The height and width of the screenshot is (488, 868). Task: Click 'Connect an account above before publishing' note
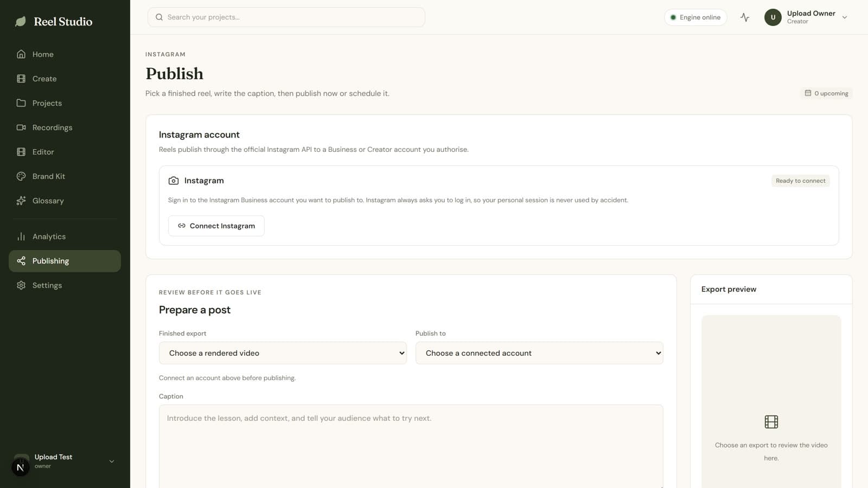(x=227, y=378)
